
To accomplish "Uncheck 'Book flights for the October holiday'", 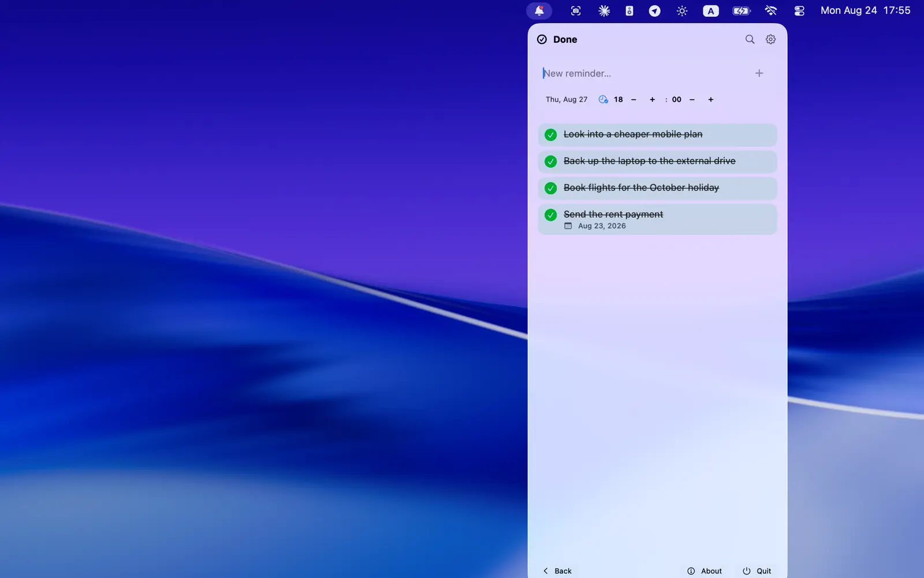I will coord(551,188).
